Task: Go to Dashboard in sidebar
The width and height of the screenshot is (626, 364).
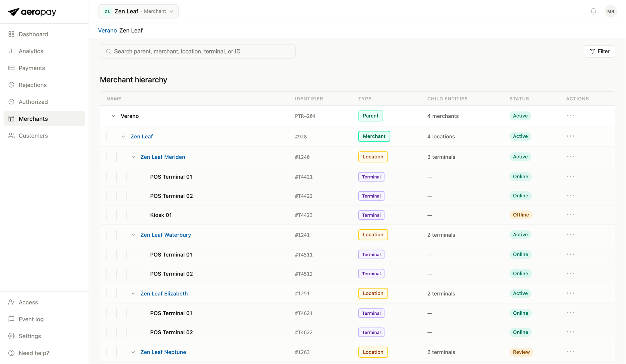Action: [44, 34]
